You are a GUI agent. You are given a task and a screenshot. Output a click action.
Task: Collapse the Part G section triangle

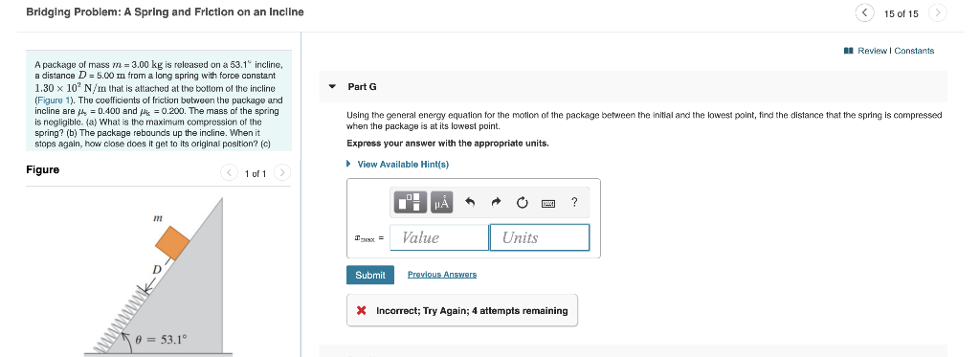point(332,86)
